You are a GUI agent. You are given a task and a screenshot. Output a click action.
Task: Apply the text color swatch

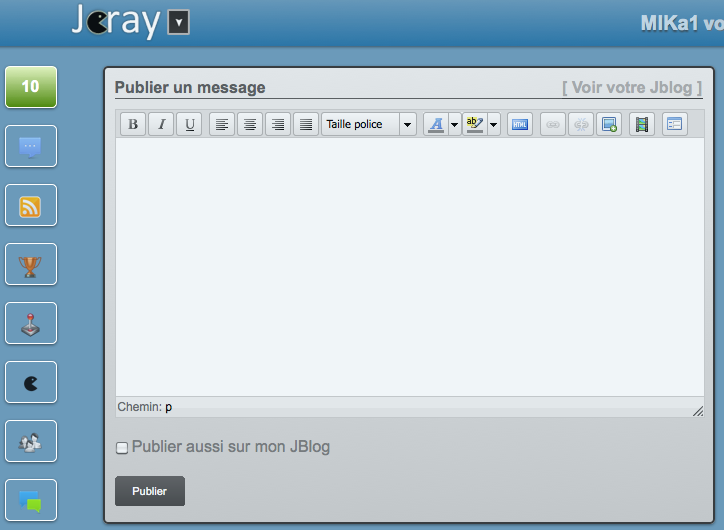[435, 124]
